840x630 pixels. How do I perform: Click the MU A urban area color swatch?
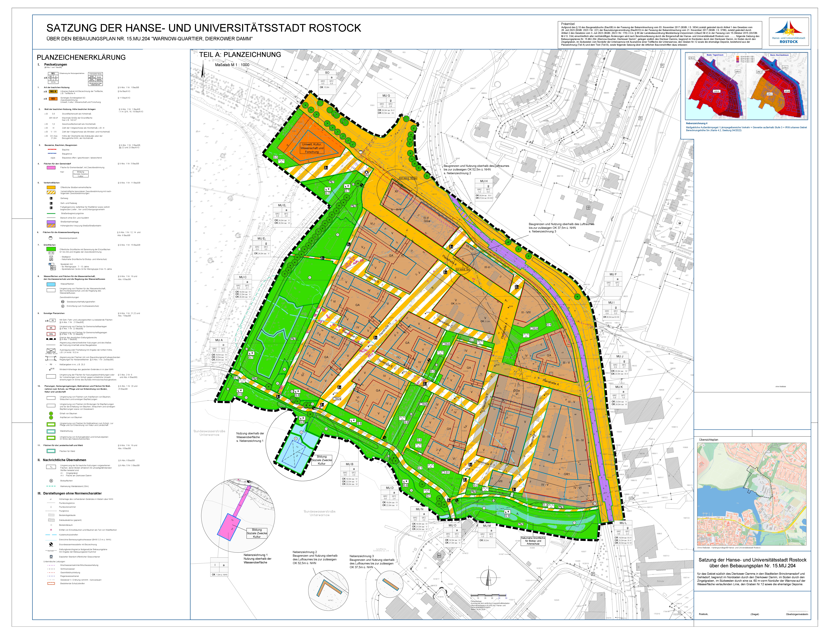click(x=53, y=91)
